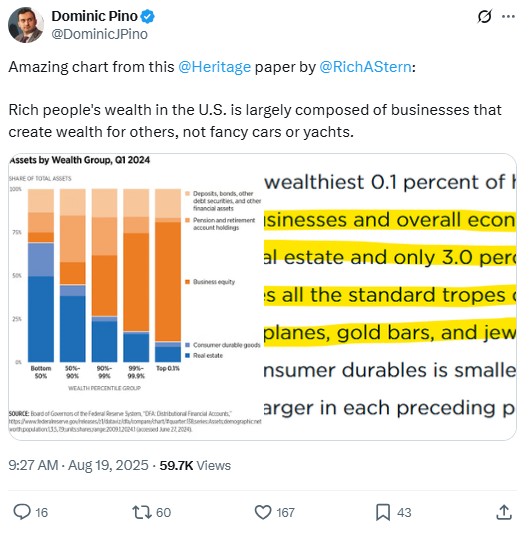
Task: Open the three-dot more options menu
Action: [508, 16]
